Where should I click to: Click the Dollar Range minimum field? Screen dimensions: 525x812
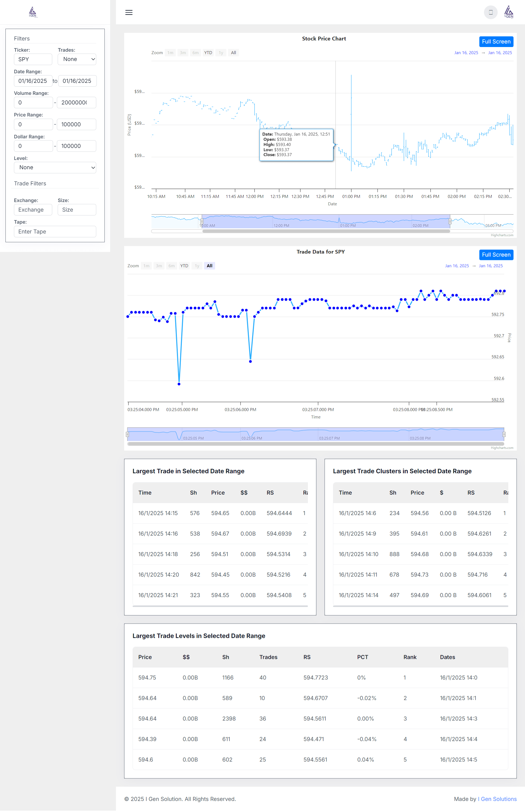pyautogui.click(x=33, y=146)
